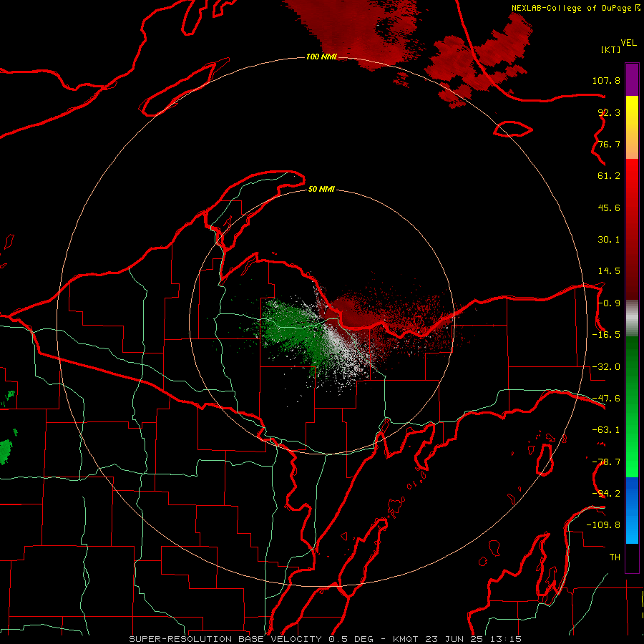Click the -32.0 legend value
This screenshot has height=644, width=644.
[x=606, y=367]
